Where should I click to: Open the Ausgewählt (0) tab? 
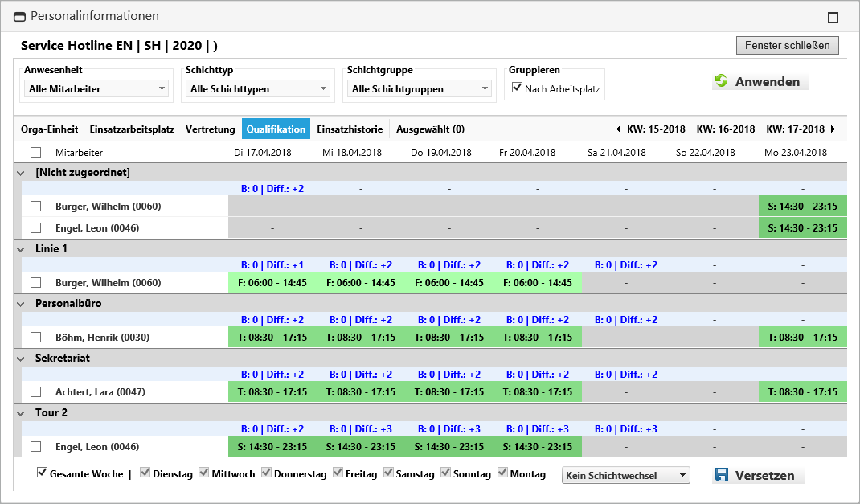[431, 129]
